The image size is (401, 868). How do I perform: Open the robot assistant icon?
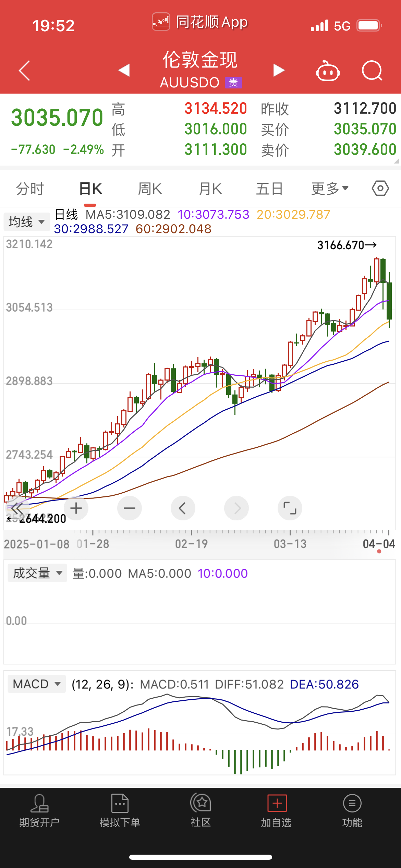point(328,71)
